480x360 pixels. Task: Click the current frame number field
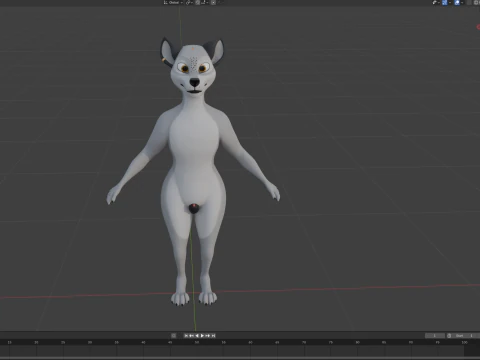pos(435,336)
